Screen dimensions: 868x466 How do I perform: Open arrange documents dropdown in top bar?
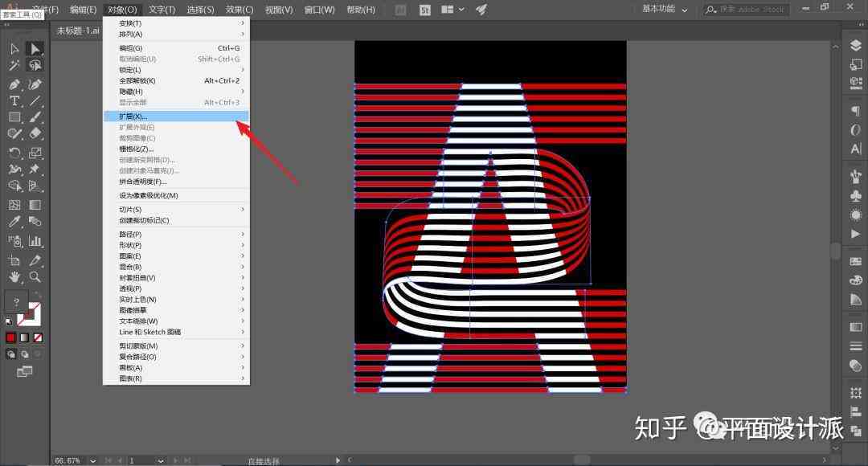(452, 10)
